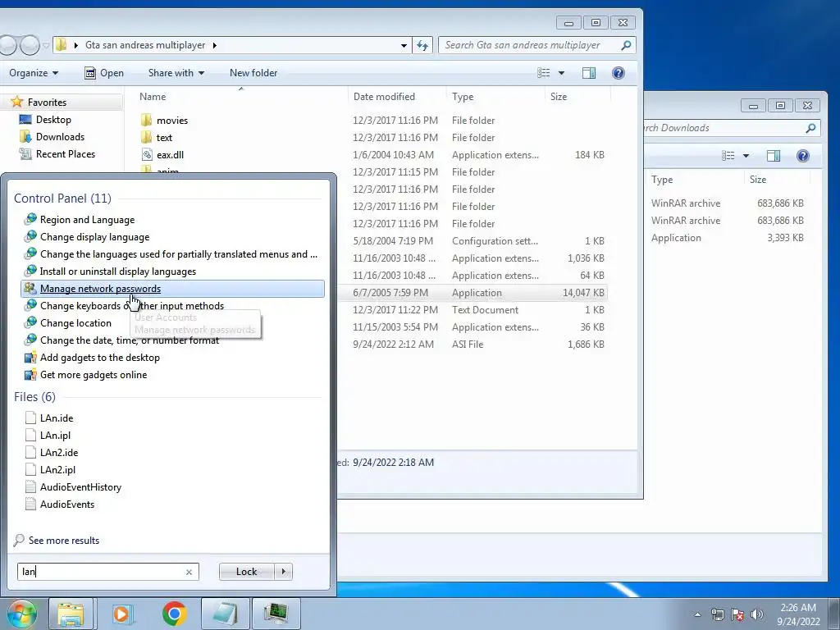Open the Action Center flag tray icon

[737, 614]
